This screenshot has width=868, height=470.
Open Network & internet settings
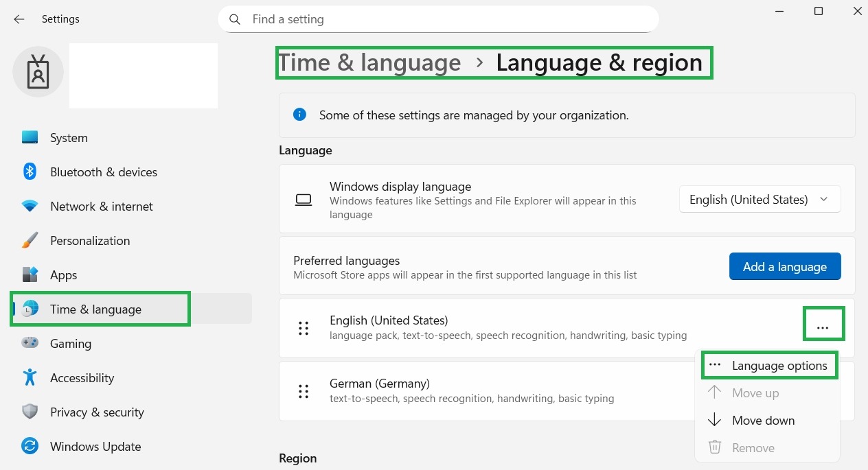pyautogui.click(x=131, y=207)
